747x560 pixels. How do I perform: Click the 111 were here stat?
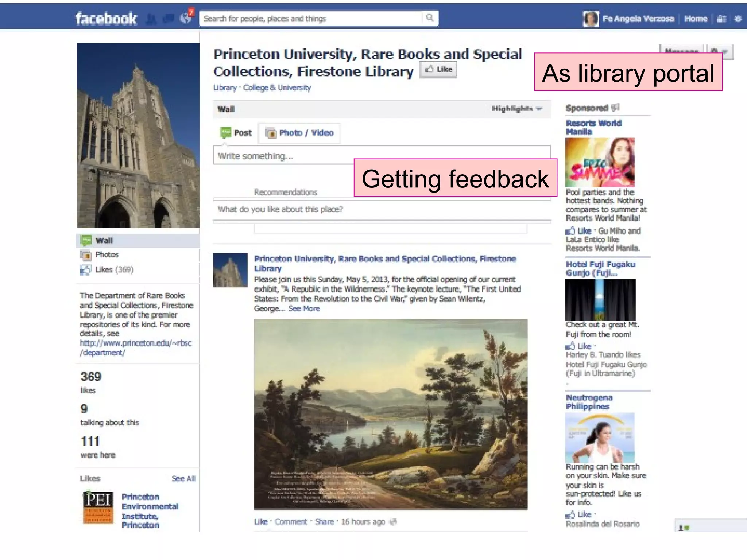click(98, 447)
